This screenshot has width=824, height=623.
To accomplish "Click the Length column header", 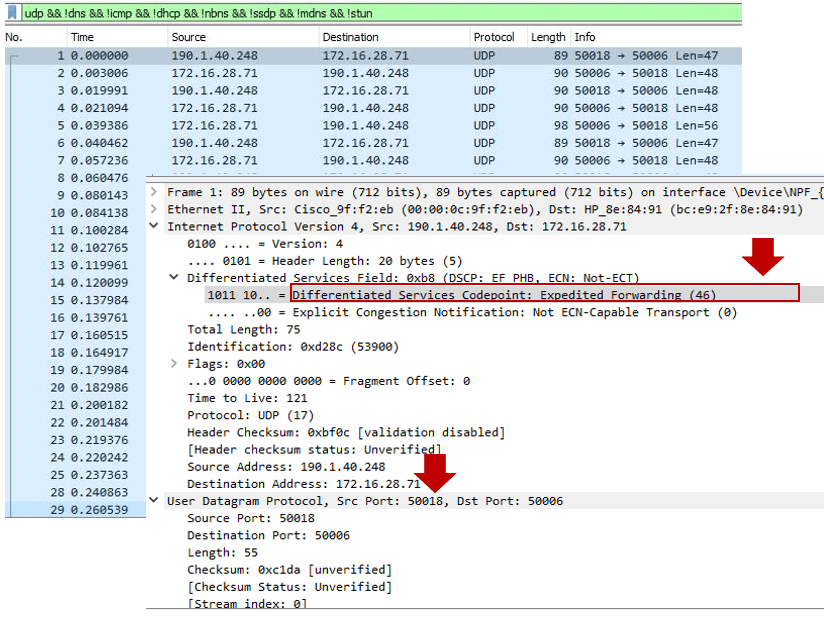I will pos(547,37).
